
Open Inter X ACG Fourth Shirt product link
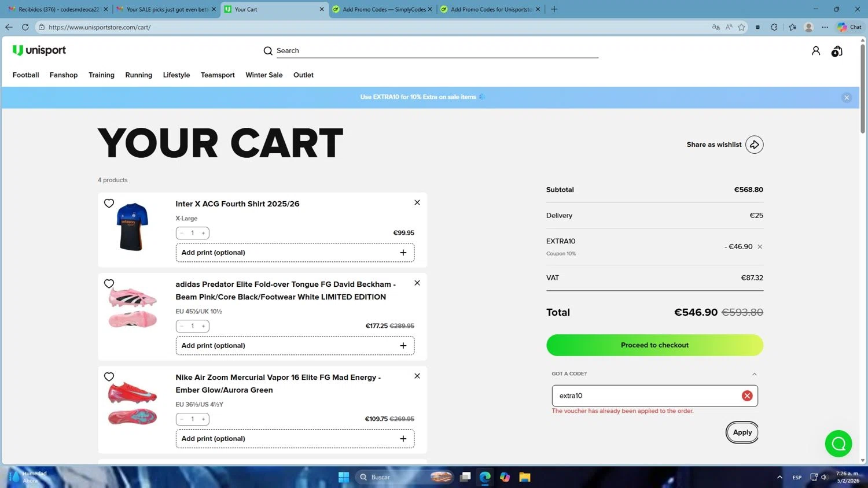click(237, 204)
